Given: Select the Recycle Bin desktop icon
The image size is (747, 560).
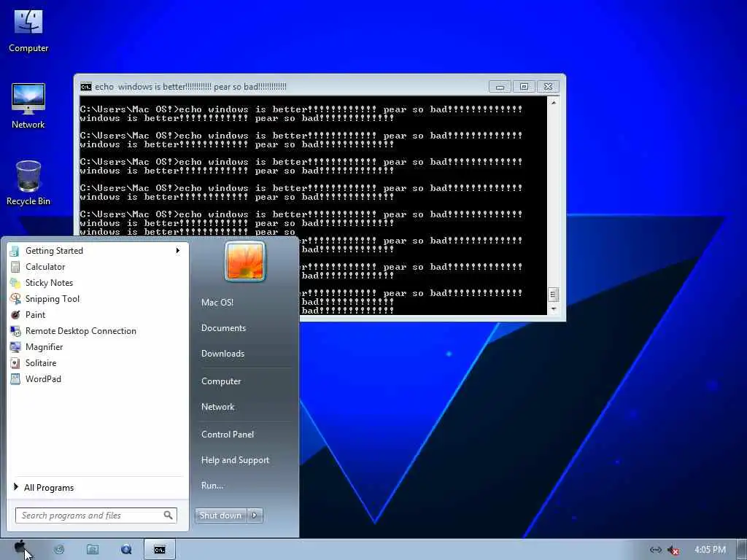Looking at the screenshot, I should tap(28, 183).
